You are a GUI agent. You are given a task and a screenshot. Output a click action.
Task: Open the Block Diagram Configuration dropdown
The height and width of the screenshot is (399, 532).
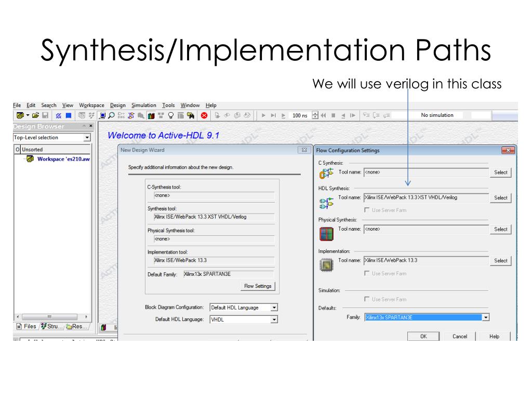274,308
